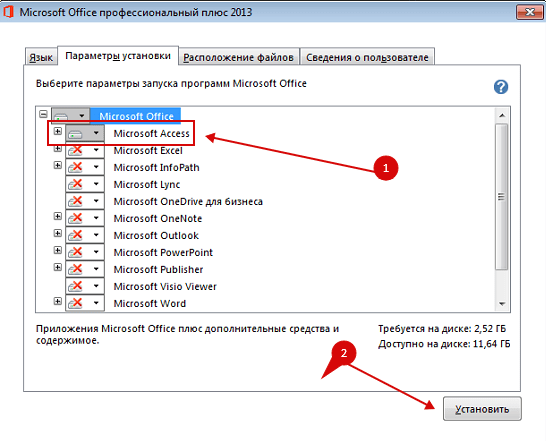
Task: Click the Microsoft Outlook not-available icon
Action: [x=76, y=235]
